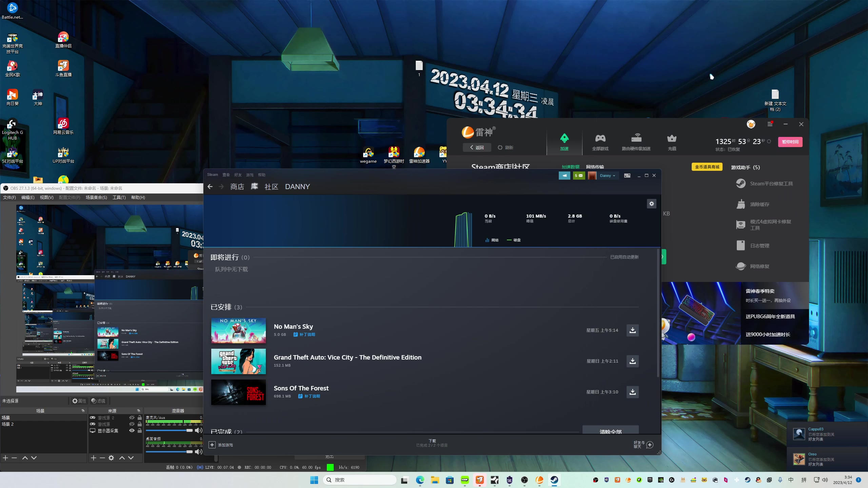Open 工具(T) menu in OBS
The image size is (868, 488).
(x=119, y=198)
